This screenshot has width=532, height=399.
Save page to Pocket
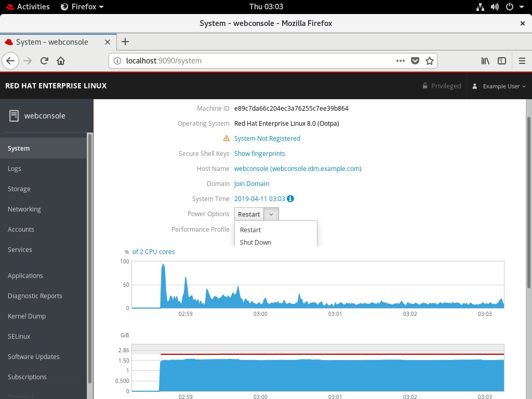[415, 61]
